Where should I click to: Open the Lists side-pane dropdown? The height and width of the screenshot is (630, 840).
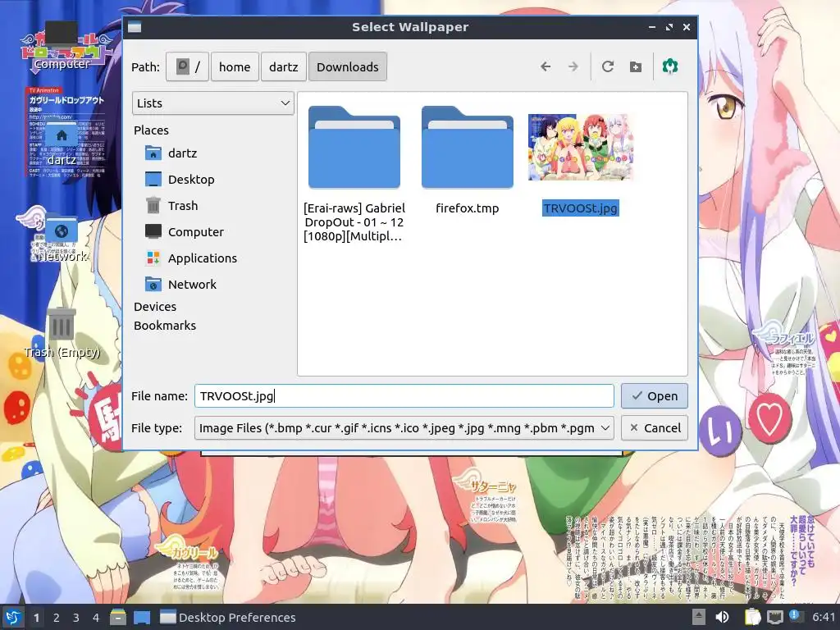213,103
